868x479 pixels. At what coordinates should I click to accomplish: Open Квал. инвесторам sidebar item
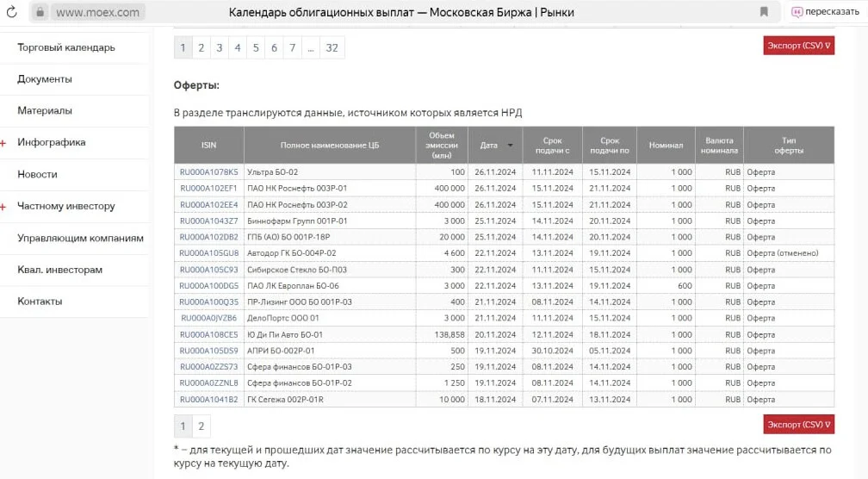59,270
